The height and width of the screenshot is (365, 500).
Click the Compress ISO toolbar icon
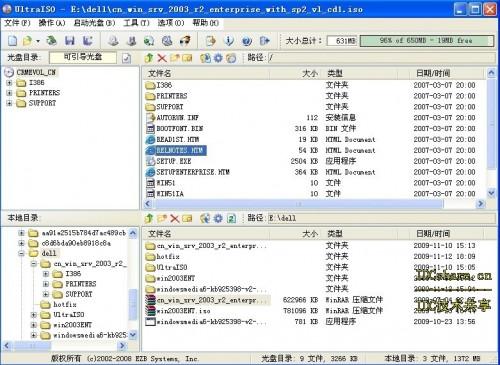(132, 41)
